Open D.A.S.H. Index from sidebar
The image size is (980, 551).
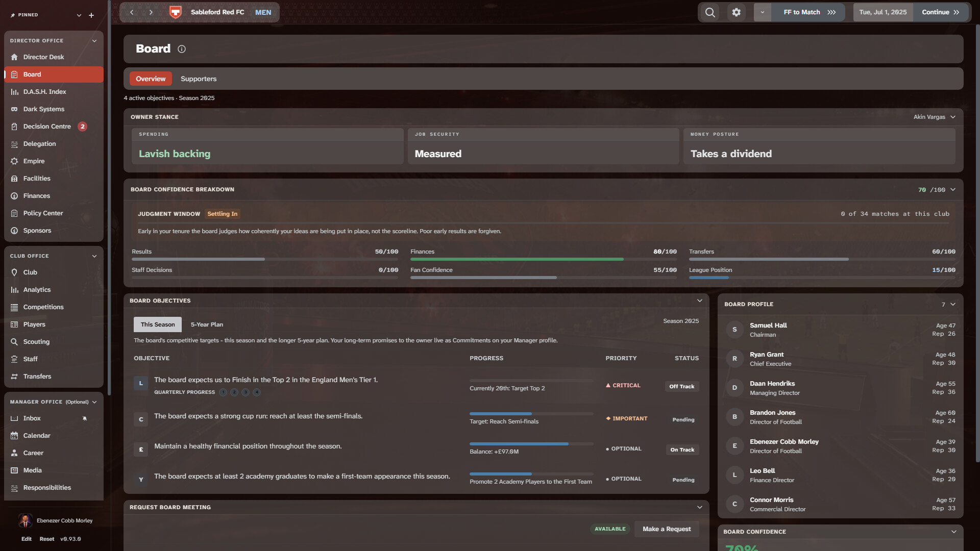(54, 92)
